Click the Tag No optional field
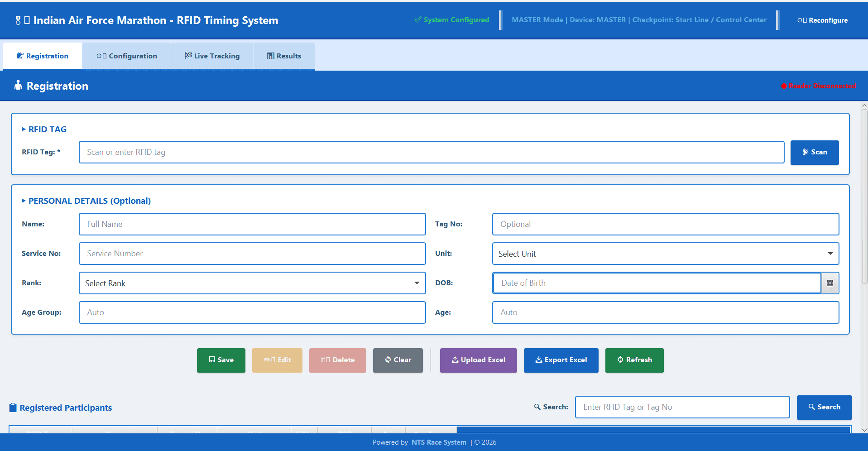 (x=666, y=224)
